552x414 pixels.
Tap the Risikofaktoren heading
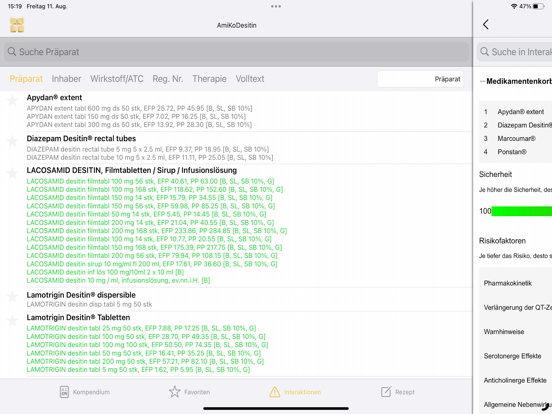click(x=502, y=241)
